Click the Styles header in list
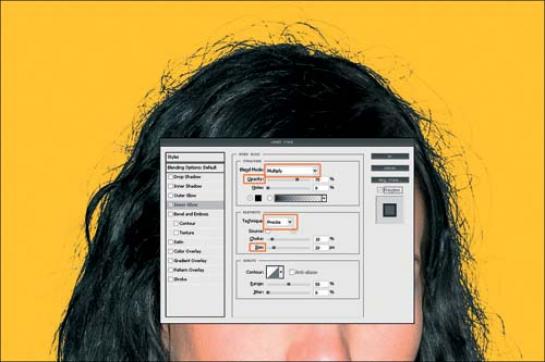This screenshot has width=545, height=362. point(195,157)
